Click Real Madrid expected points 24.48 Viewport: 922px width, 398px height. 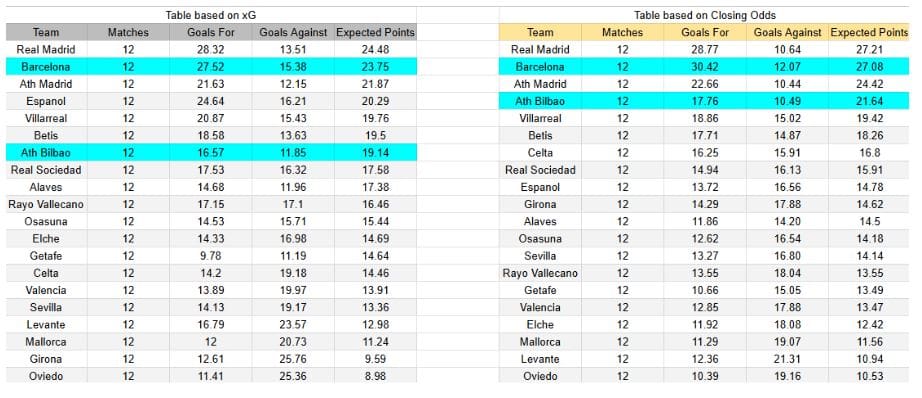coord(375,49)
